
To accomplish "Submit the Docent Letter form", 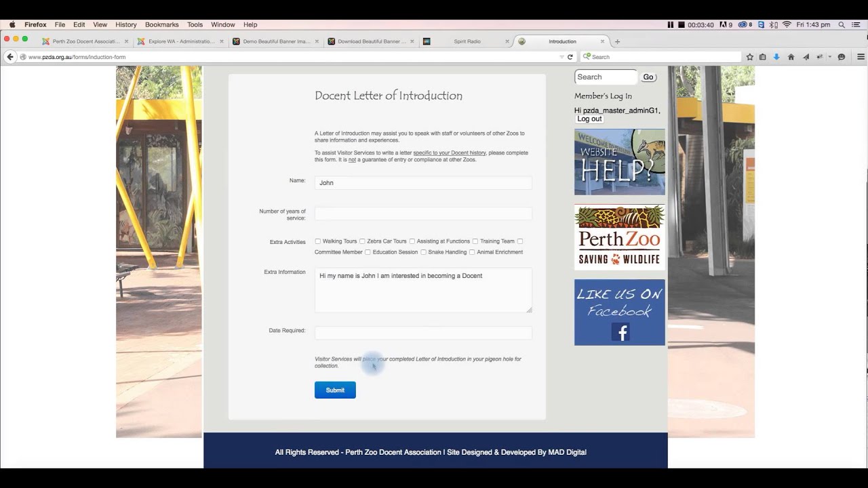I will click(x=335, y=390).
